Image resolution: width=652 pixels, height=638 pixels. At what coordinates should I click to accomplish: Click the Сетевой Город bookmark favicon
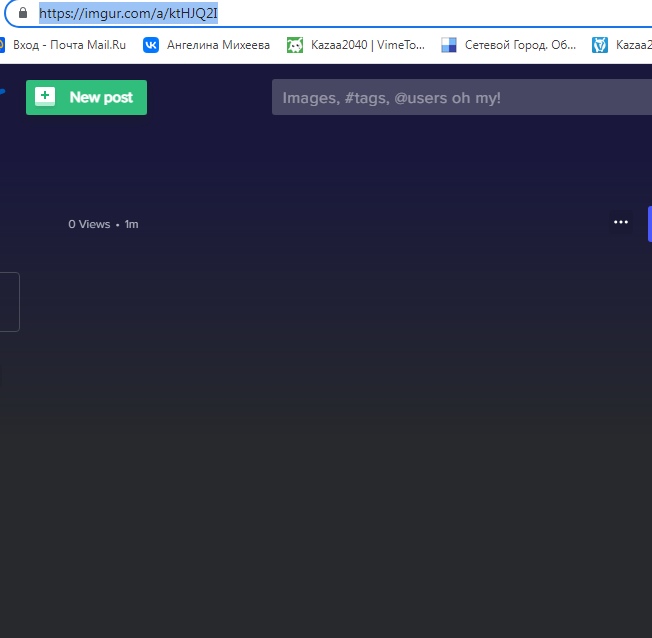(x=449, y=44)
